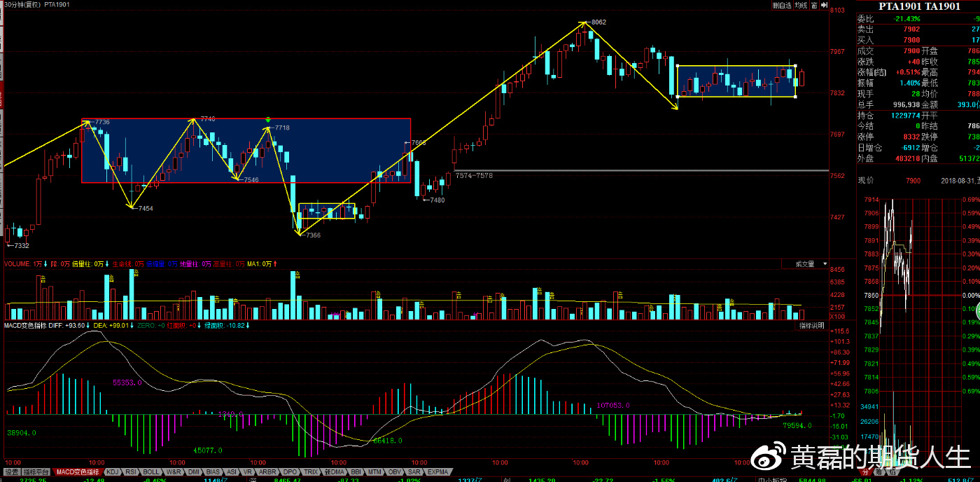This screenshot has height=482, width=980.
Task: Switch to the BIAS indicator tab
Action: (x=213, y=471)
